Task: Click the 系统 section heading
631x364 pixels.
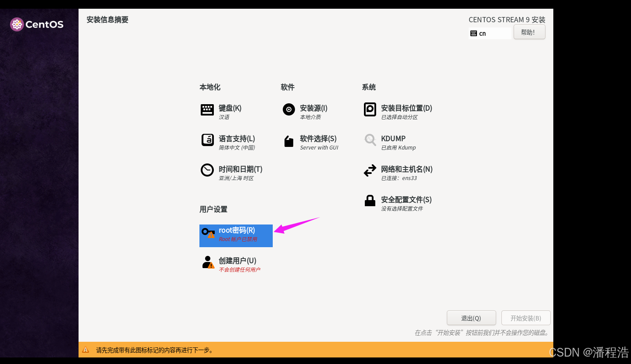Action: pos(369,87)
